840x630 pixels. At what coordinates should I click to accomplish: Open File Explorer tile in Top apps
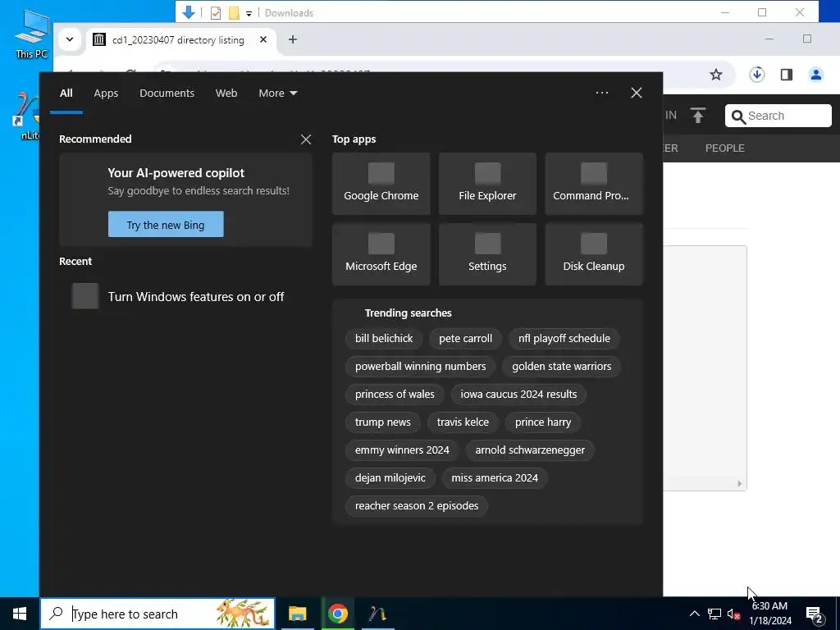[487, 184]
